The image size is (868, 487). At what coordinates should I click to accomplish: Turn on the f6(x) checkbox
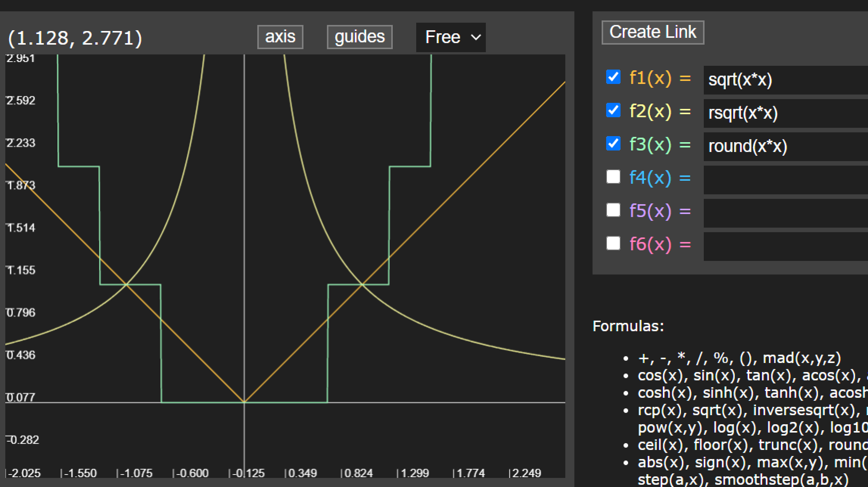613,243
